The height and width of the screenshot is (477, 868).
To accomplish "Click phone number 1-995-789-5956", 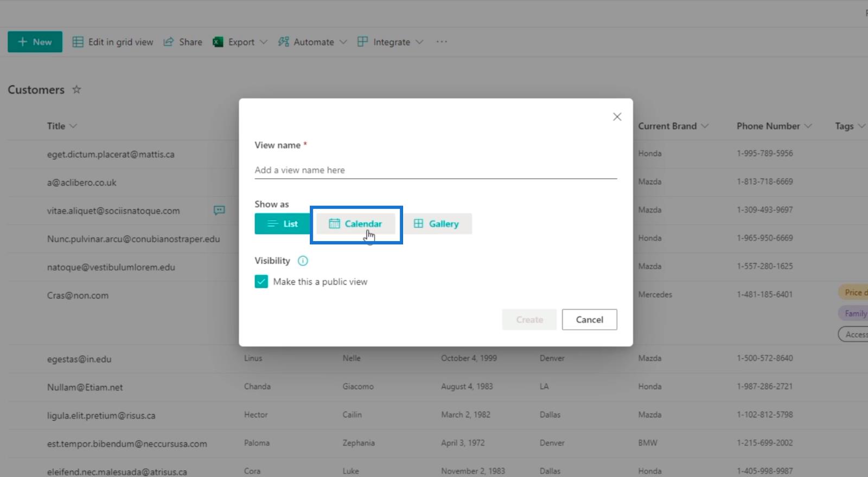I will tap(765, 153).
